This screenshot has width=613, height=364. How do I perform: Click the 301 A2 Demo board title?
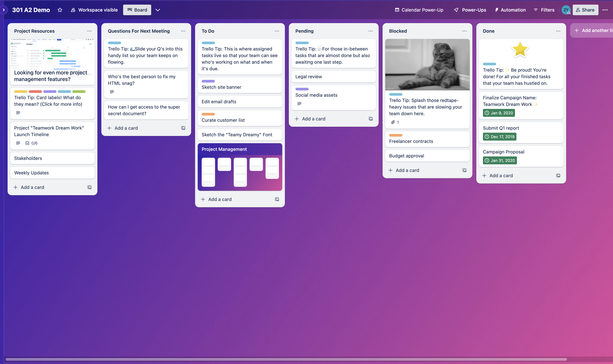coord(31,10)
